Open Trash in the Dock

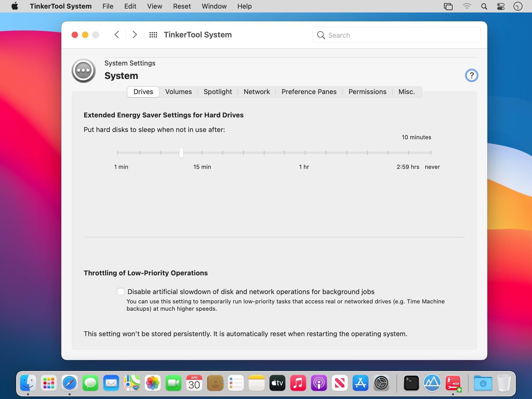[504, 383]
